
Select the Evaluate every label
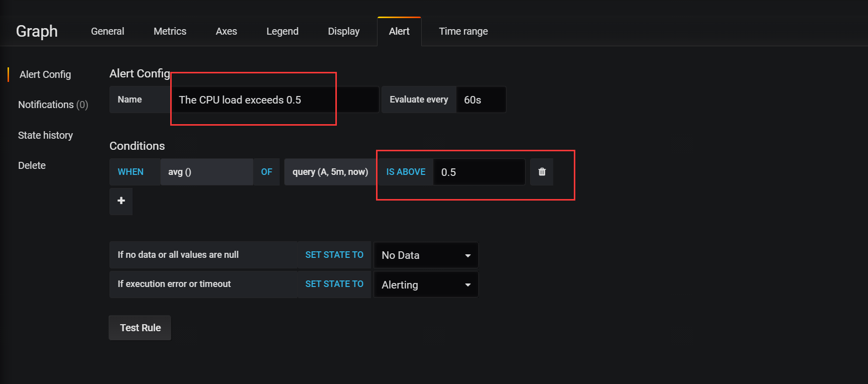(419, 100)
